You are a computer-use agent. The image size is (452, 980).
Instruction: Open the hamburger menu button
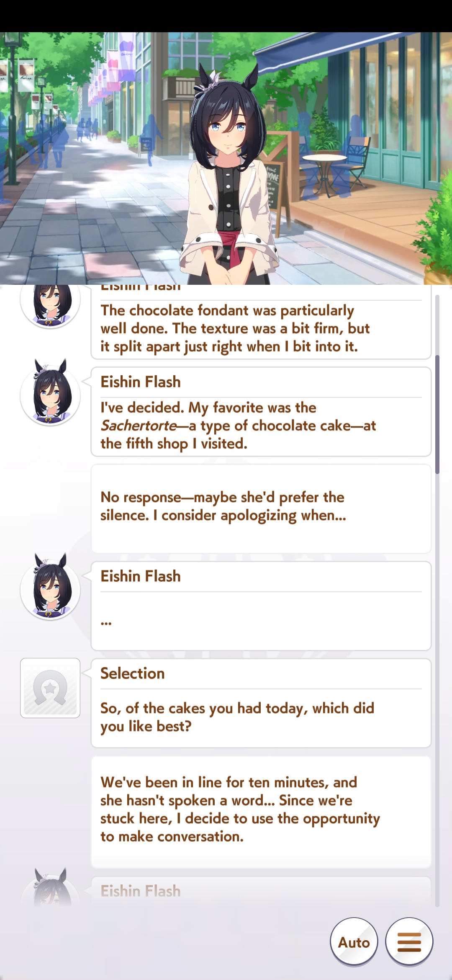point(409,942)
